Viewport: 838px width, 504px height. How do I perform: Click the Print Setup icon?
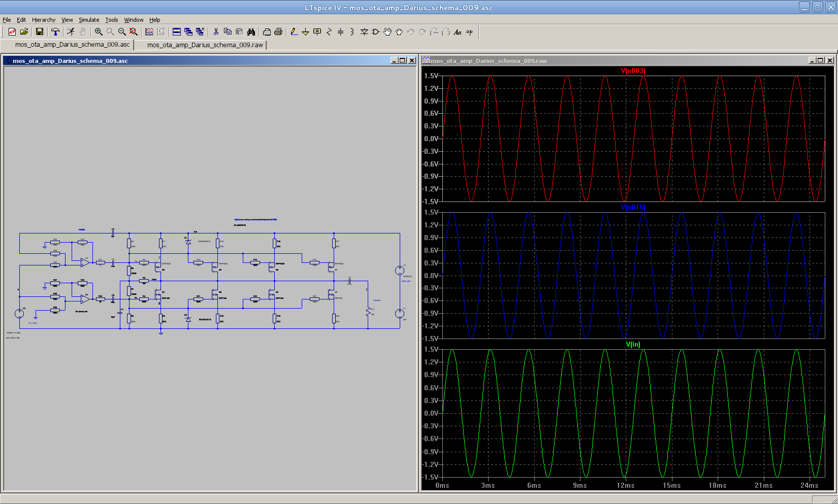pos(267,31)
